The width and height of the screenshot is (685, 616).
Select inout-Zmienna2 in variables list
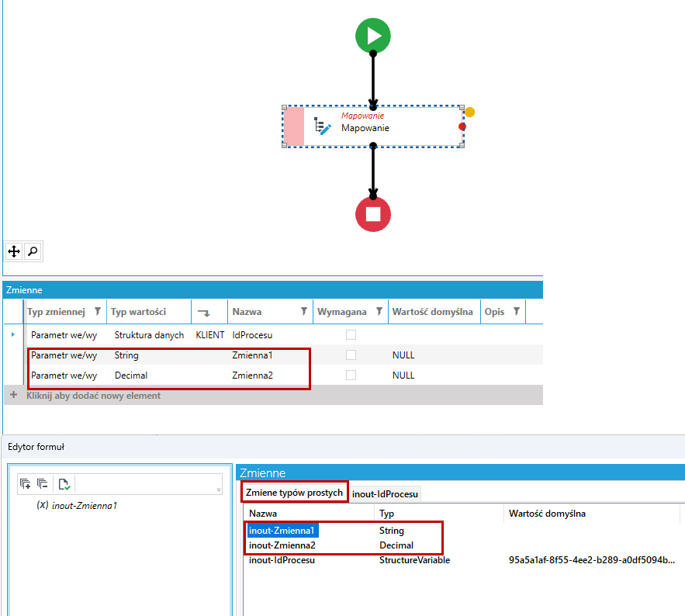(282, 545)
